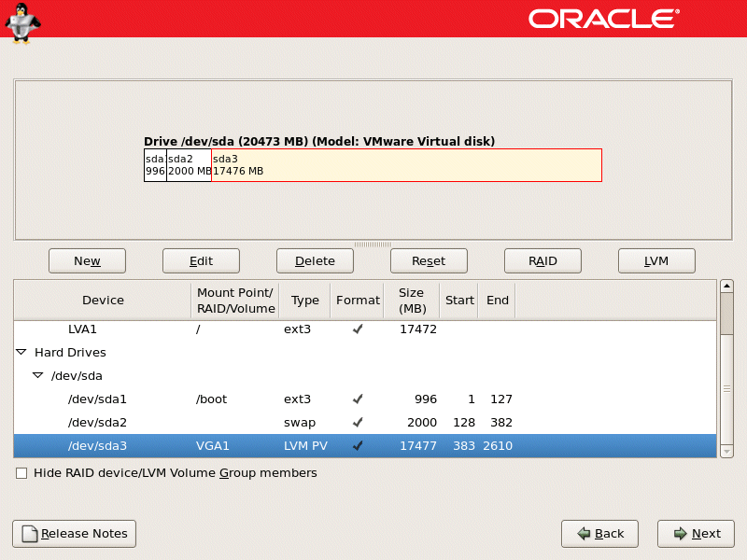
Task: Click the RAID button
Action: click(543, 261)
